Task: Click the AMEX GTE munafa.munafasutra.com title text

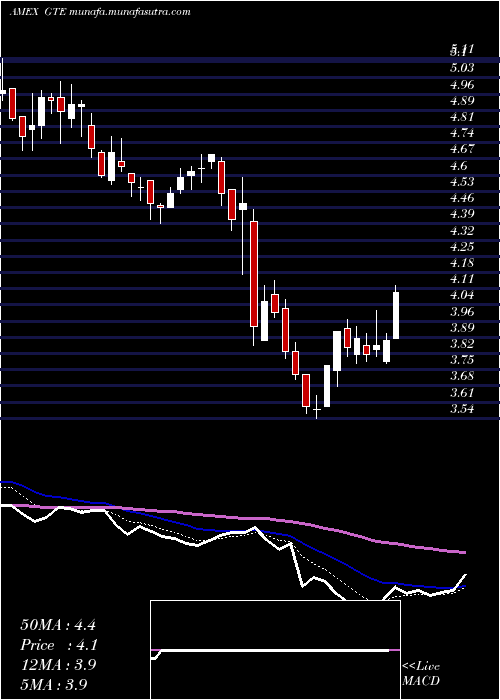Action: tap(100, 12)
